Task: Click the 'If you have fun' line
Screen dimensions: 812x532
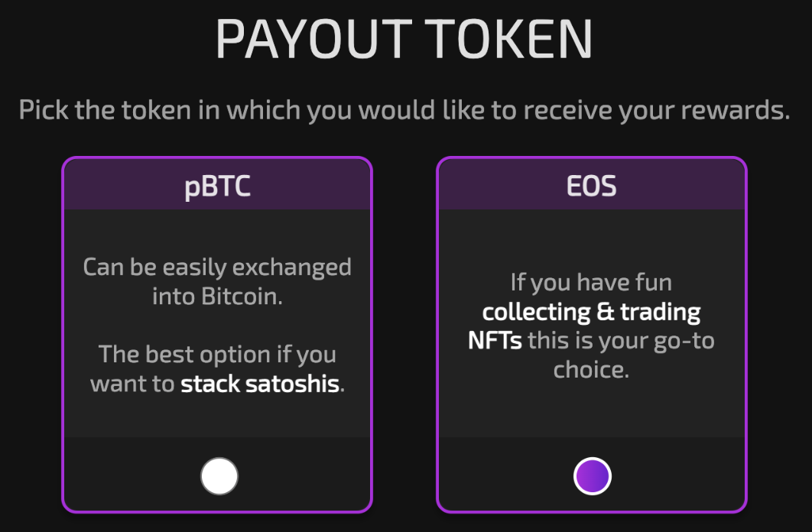Action: pyautogui.click(x=591, y=283)
